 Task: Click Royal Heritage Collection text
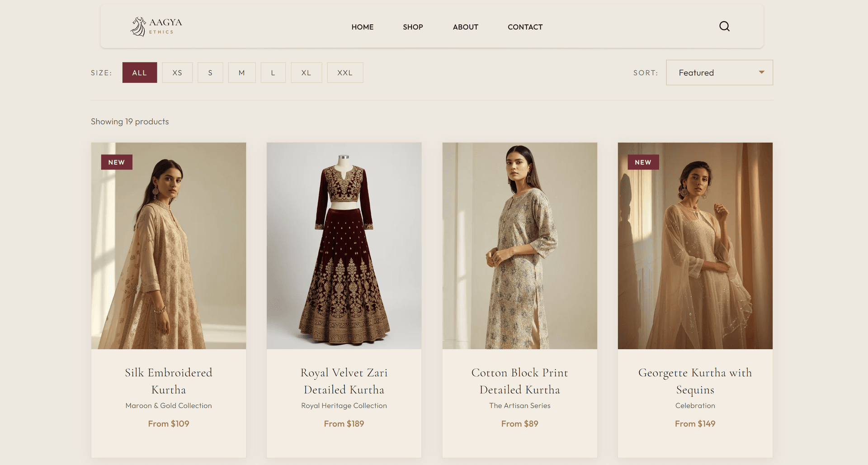344,406
